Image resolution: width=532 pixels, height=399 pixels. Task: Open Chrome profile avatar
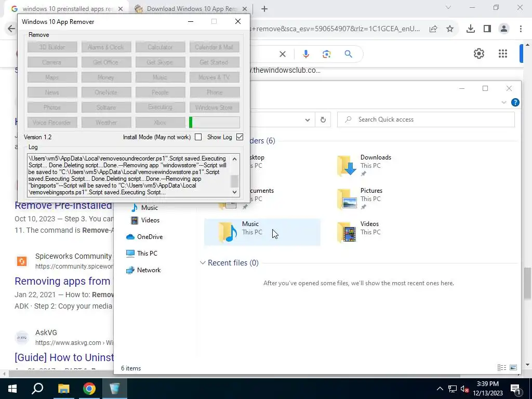coord(504,29)
